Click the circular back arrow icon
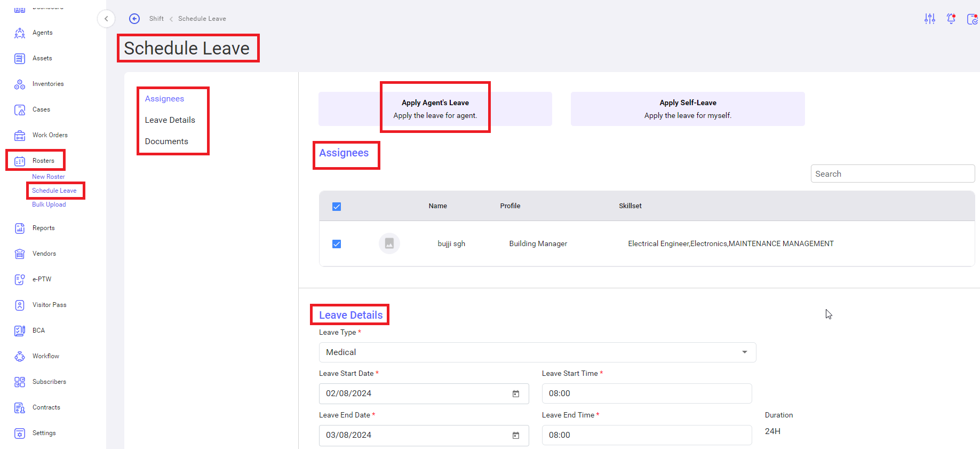980x449 pixels. click(x=134, y=19)
